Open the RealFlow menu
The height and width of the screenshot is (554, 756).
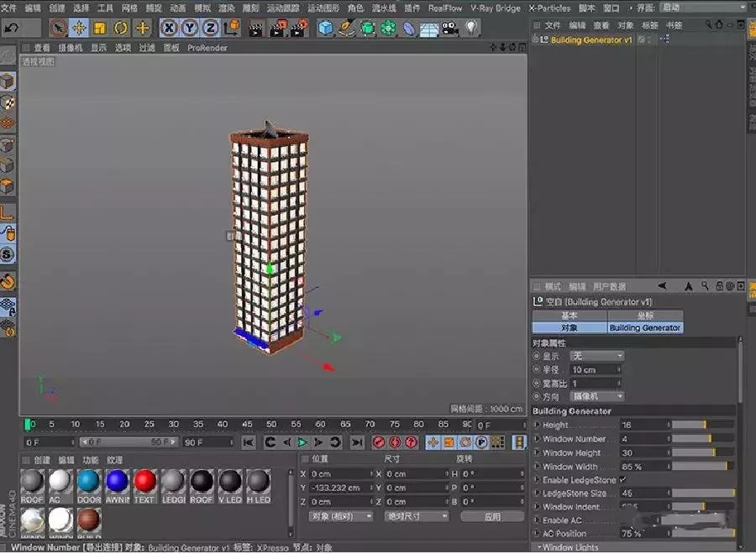pyautogui.click(x=444, y=8)
